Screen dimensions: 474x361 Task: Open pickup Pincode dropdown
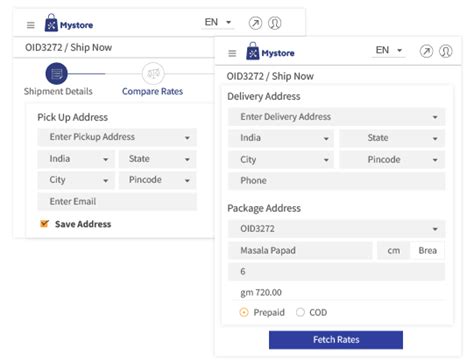click(x=158, y=180)
